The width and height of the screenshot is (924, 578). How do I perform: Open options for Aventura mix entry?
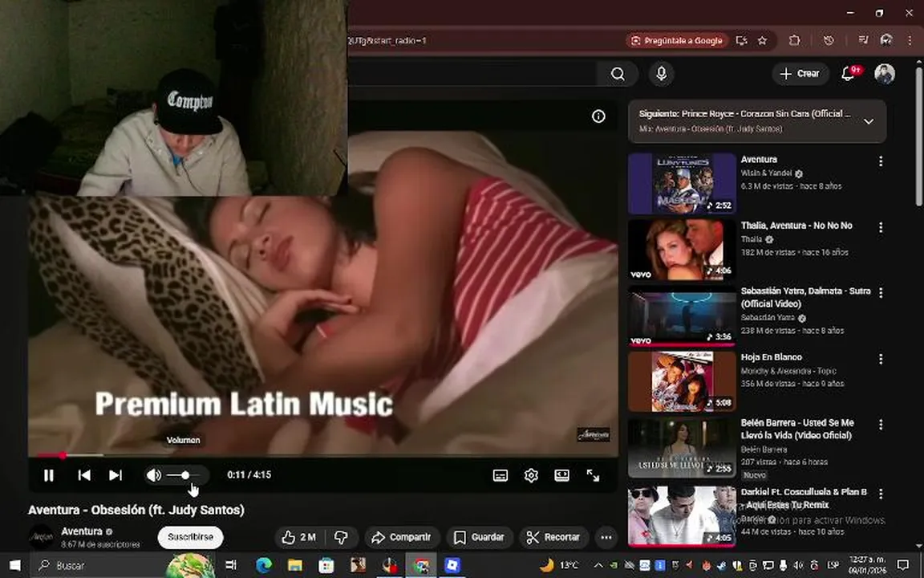(x=881, y=161)
